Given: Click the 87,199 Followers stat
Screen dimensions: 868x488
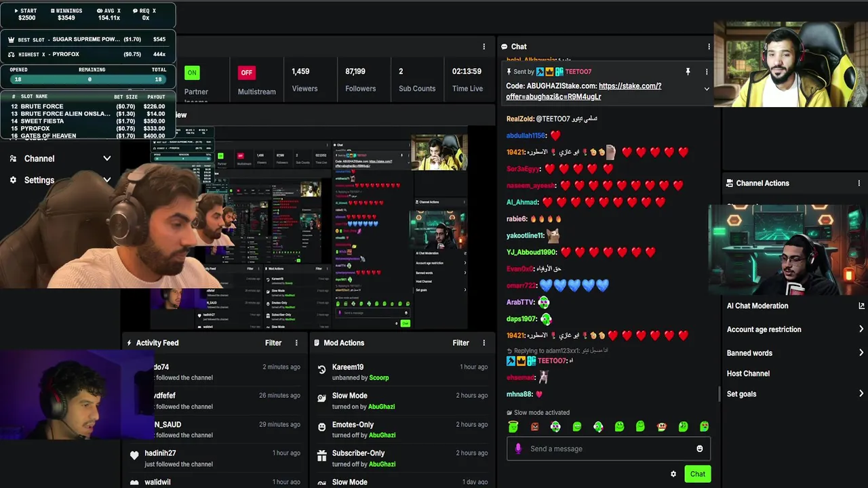Looking at the screenshot, I should pyautogui.click(x=360, y=79).
